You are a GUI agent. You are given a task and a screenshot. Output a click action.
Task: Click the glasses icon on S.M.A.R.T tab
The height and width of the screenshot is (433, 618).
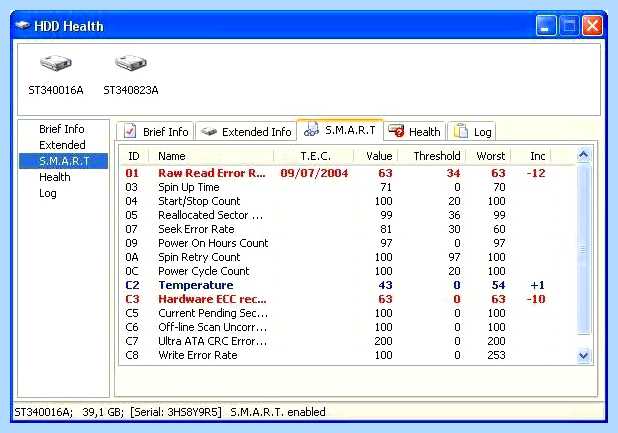click(311, 129)
